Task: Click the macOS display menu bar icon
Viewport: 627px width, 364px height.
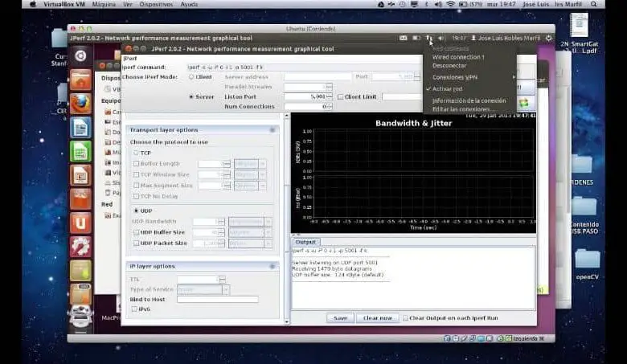Action: [414, 4]
